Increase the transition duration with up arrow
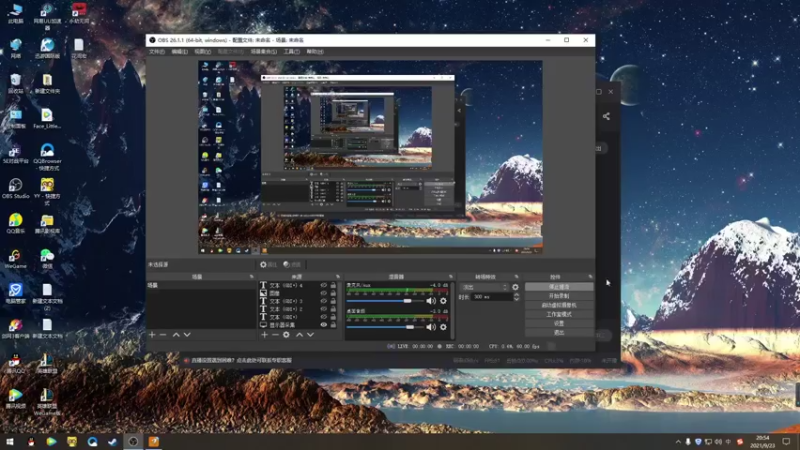Screen dimensions: 800x450 516,294
